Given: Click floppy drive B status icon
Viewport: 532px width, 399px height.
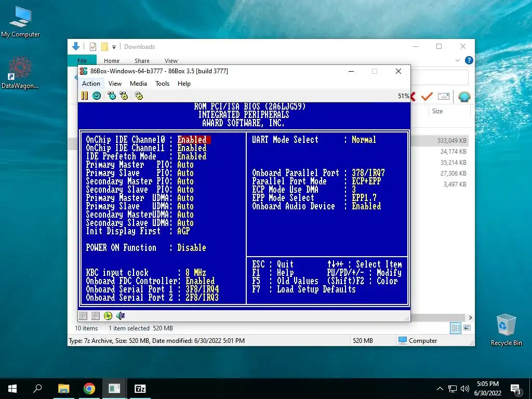Looking at the screenshot, I should tap(96, 316).
